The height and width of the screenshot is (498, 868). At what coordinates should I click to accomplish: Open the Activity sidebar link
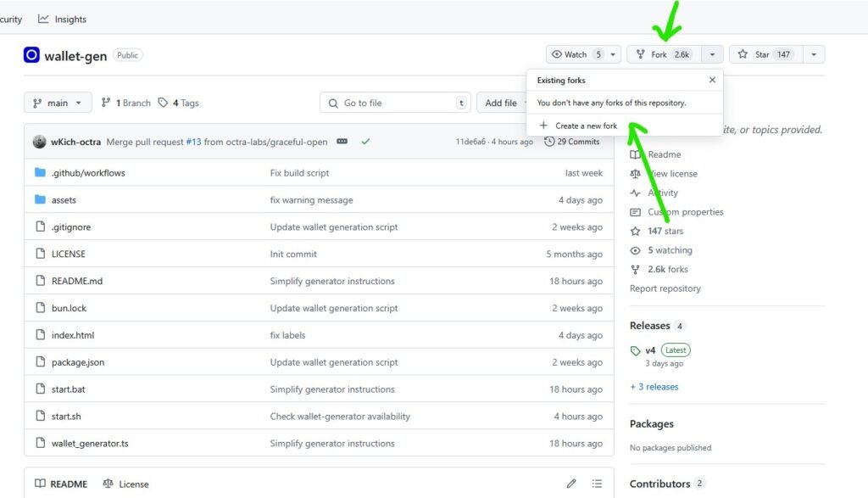tap(654, 193)
